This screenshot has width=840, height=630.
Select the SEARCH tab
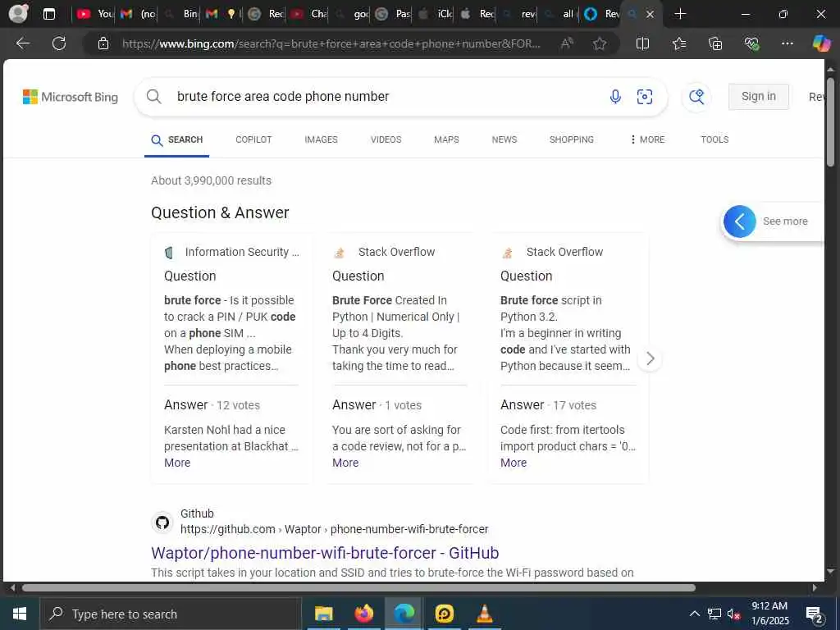click(x=177, y=139)
